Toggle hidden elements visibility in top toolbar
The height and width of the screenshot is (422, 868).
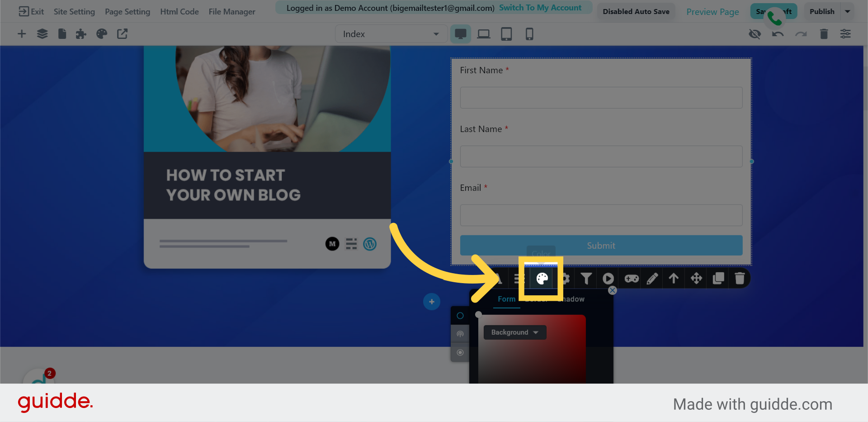tap(755, 34)
